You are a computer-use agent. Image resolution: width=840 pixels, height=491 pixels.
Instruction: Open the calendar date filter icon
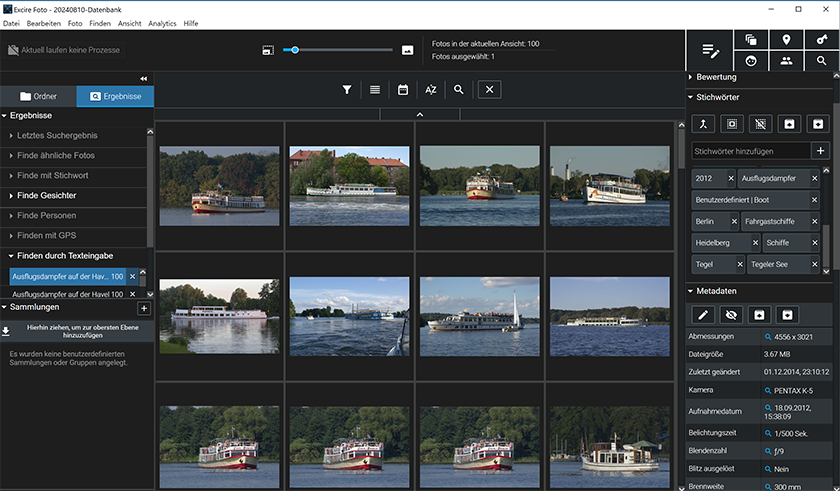[403, 90]
